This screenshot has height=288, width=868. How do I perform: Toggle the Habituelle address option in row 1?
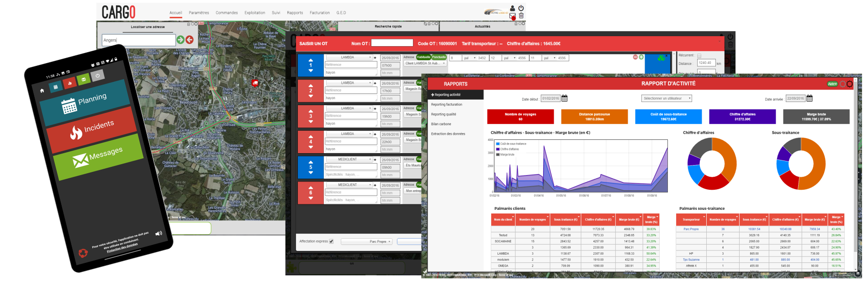(423, 57)
